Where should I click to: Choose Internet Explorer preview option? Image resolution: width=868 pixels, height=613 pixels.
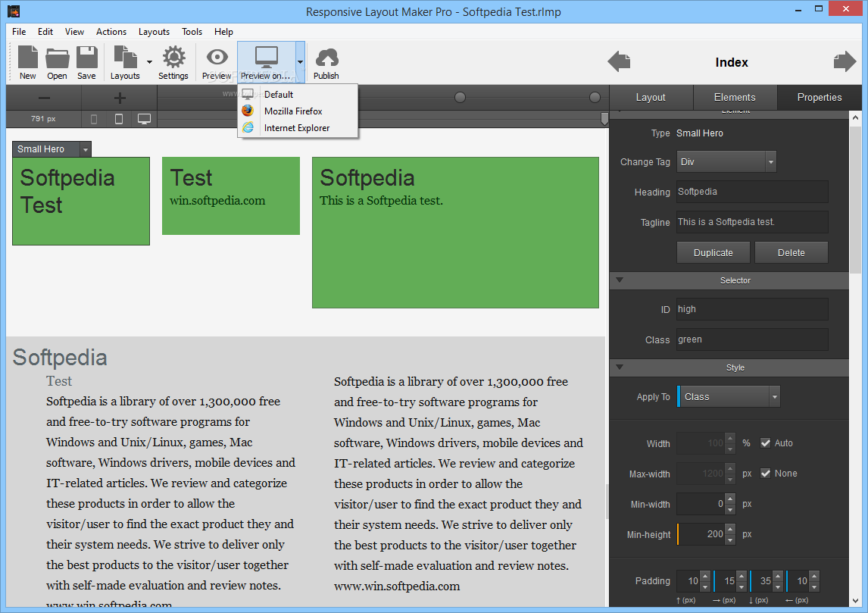[x=298, y=128]
